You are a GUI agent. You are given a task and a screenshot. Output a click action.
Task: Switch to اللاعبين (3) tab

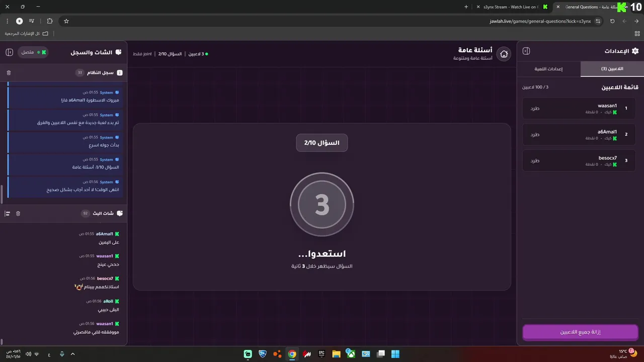pyautogui.click(x=612, y=69)
